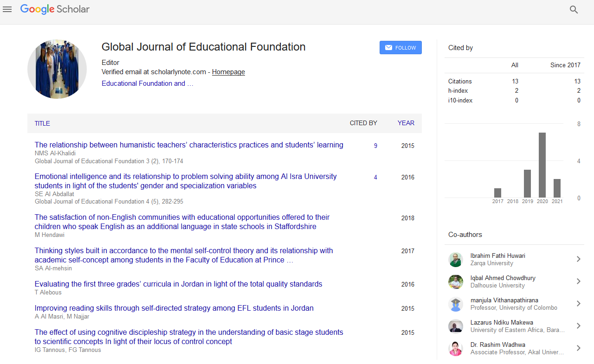594x364 pixels.
Task: Open the Homepage link
Action: click(x=228, y=72)
